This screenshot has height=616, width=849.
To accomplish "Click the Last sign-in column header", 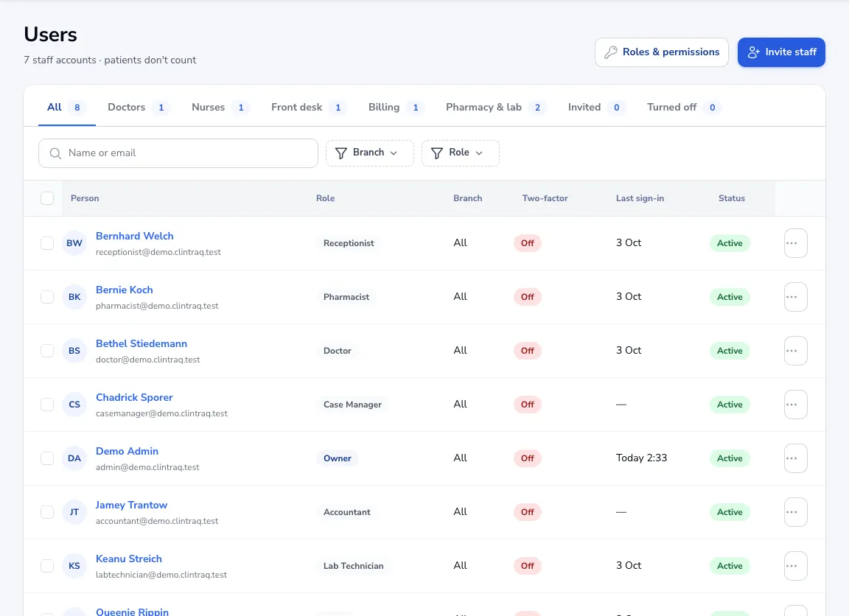I will (x=640, y=198).
